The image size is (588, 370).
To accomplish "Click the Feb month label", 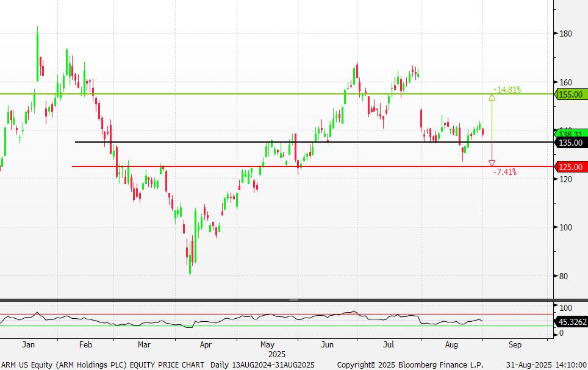I will pyautogui.click(x=85, y=344).
